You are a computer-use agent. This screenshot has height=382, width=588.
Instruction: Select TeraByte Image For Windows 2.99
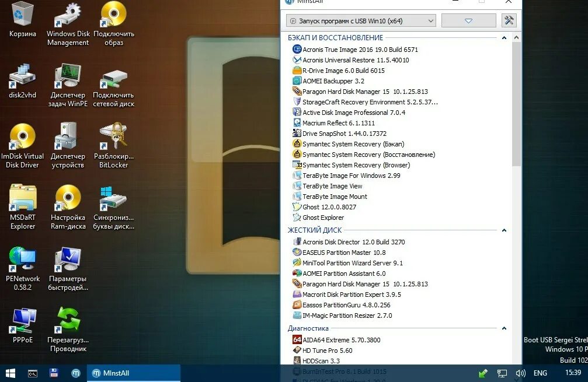click(x=346, y=176)
